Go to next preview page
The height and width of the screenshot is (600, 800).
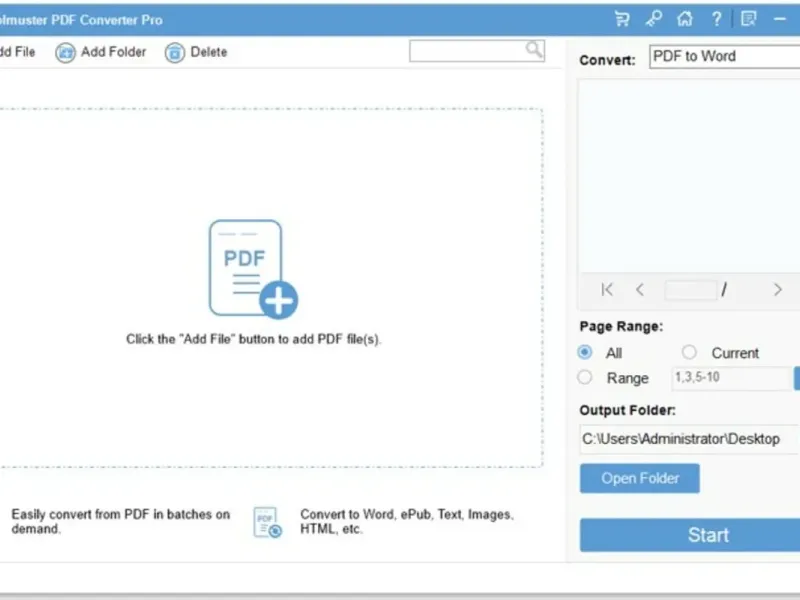pos(777,290)
